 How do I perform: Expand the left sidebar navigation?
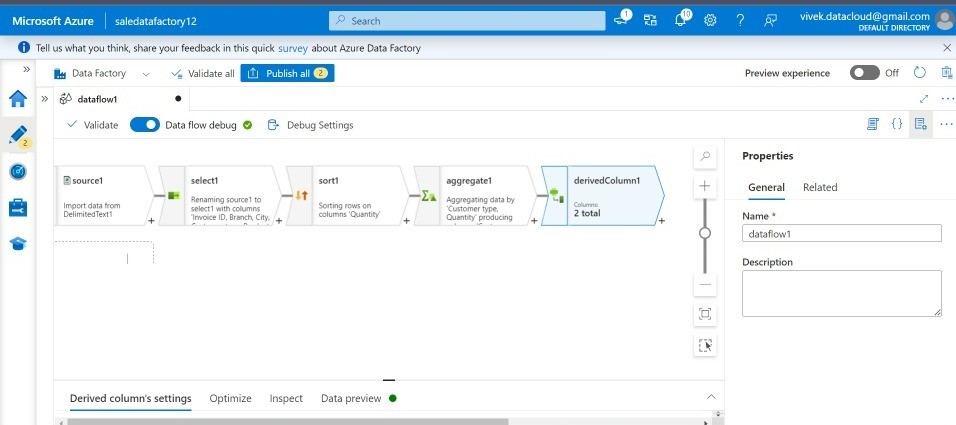(x=26, y=70)
